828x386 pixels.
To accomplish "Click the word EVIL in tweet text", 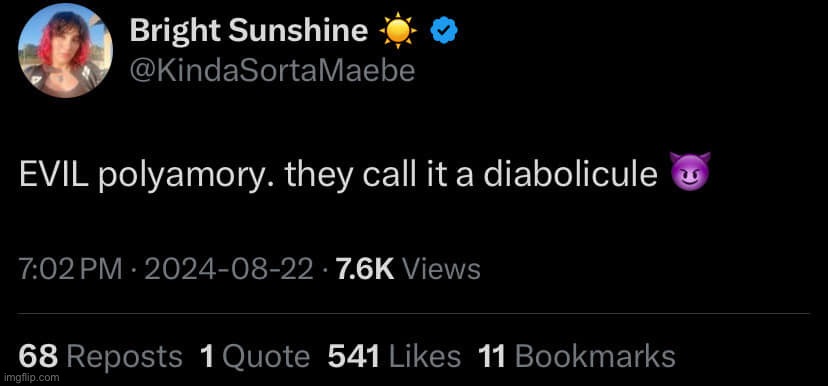I will pos(54,174).
